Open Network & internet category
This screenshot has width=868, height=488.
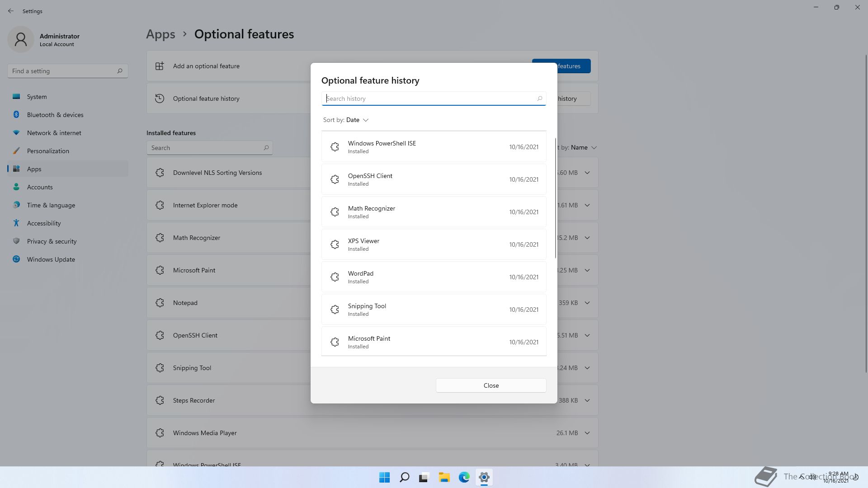68,133
